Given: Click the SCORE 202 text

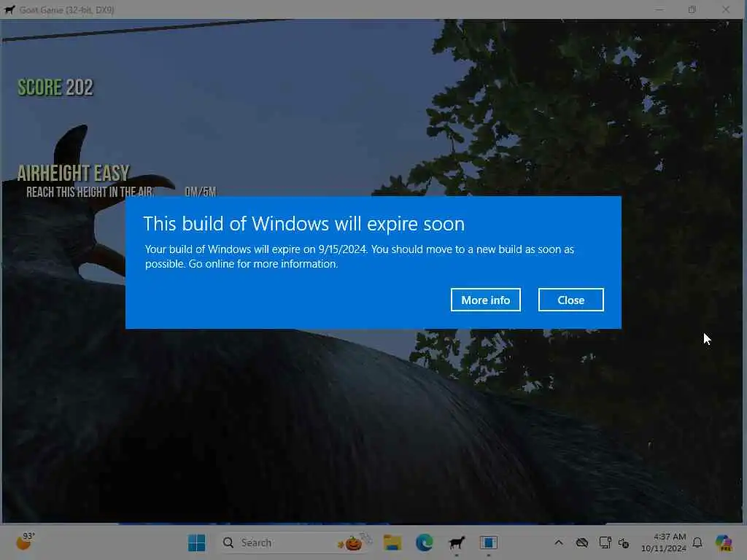Looking at the screenshot, I should click(55, 87).
